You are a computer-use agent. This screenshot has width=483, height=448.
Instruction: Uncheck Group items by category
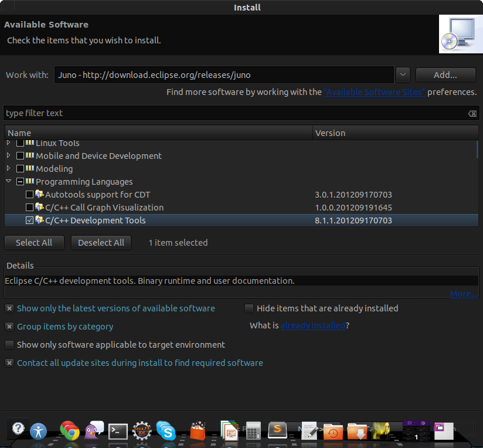[9, 327]
